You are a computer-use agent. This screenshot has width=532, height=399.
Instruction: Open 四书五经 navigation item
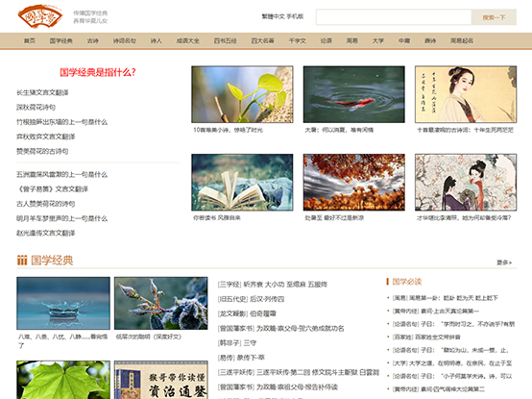[226, 40]
